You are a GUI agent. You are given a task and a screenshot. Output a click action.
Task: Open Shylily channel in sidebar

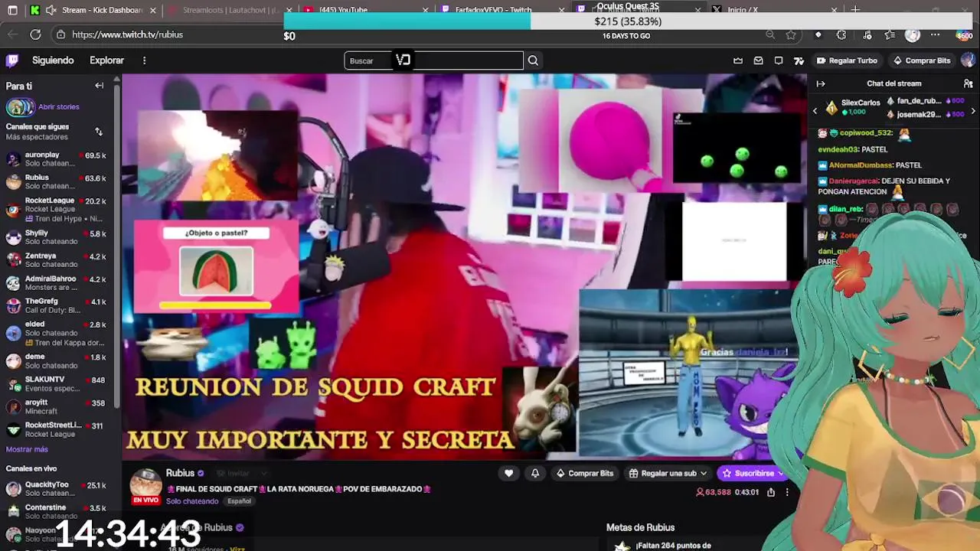tap(56, 237)
